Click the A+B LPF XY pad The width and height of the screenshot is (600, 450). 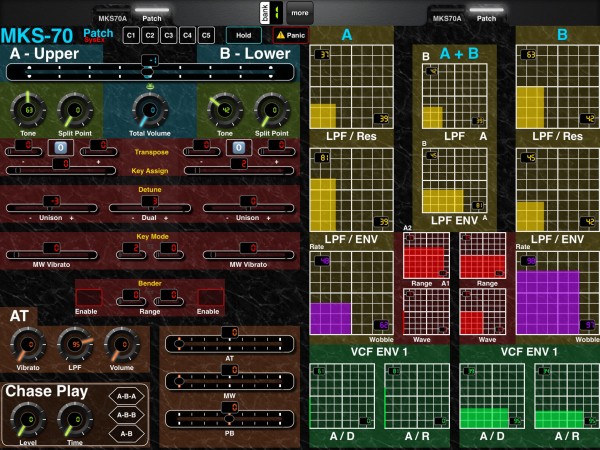(455, 96)
